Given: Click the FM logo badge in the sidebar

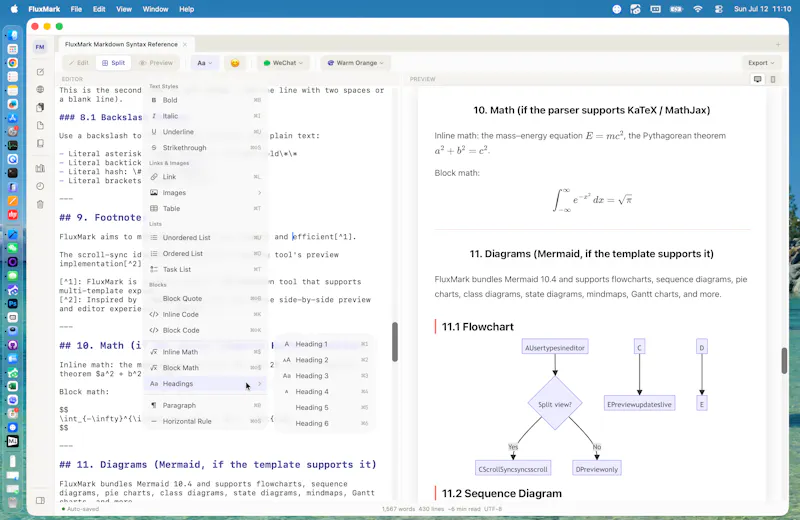Looking at the screenshot, I should pyautogui.click(x=40, y=47).
